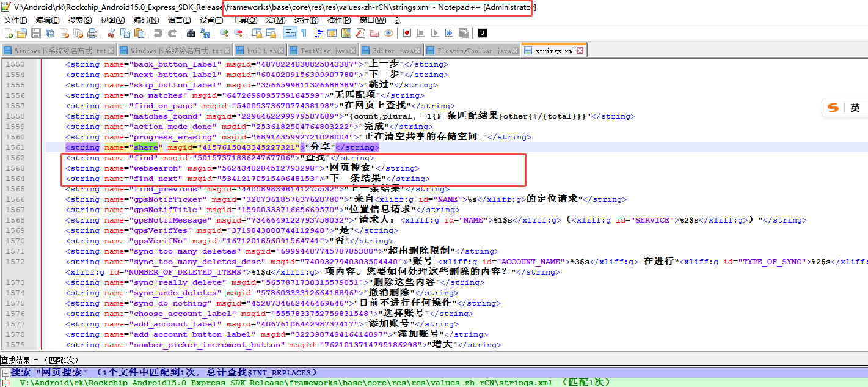The width and height of the screenshot is (868, 387).
Task: Toggle synchronized vertical scrolling
Action: [x=257, y=32]
